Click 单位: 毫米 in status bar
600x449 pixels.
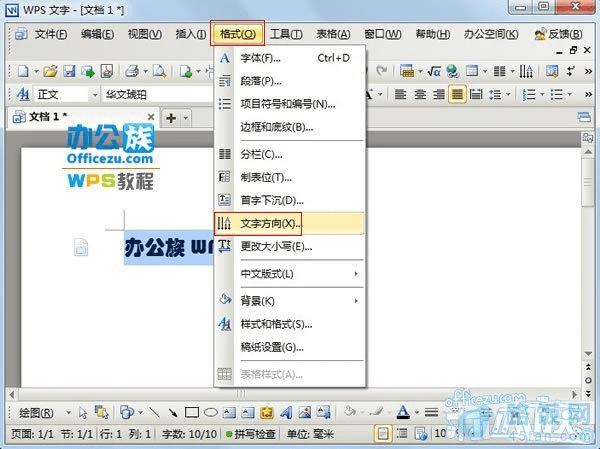click(310, 434)
